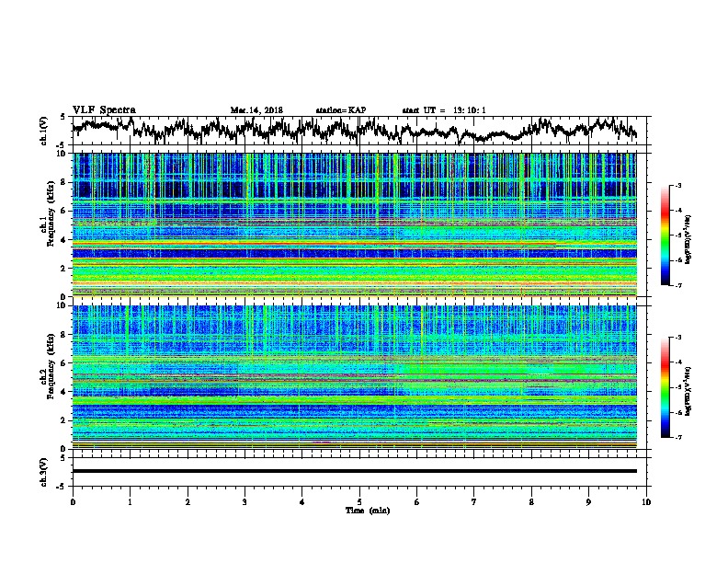This screenshot has width=728, height=563.
Task: Click time axis tick label "3"
Action: 245,502
